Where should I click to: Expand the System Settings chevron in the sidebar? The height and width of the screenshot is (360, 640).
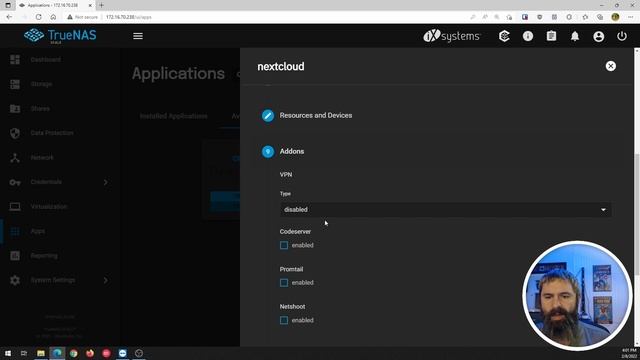(106, 280)
